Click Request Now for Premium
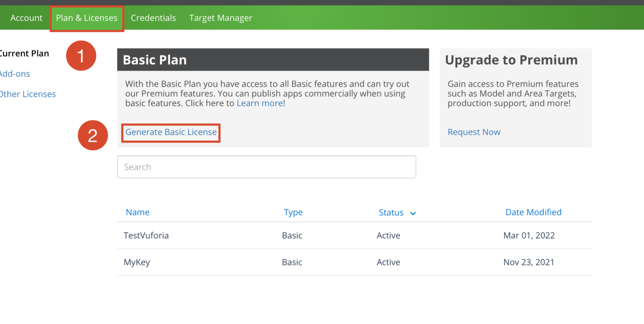Viewport: 644px width, 324px height. [474, 132]
